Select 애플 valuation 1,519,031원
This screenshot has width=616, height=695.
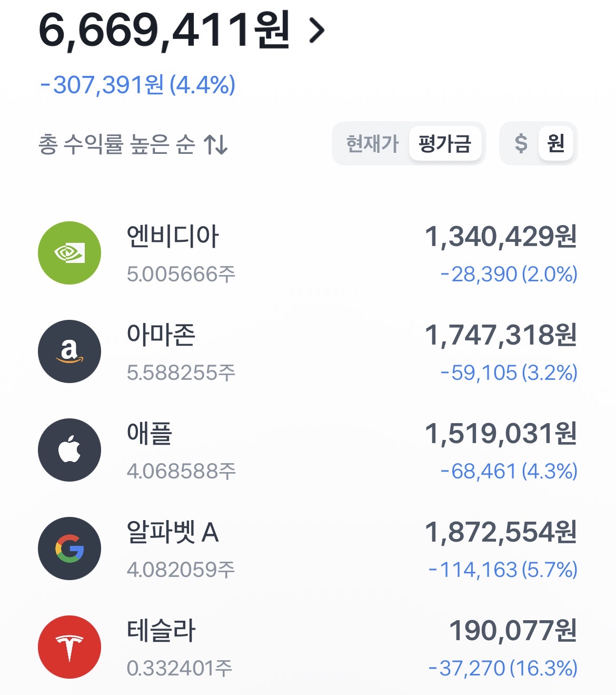point(501,434)
